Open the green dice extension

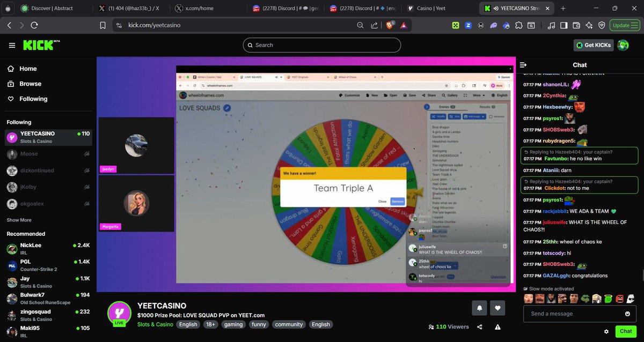point(456,25)
